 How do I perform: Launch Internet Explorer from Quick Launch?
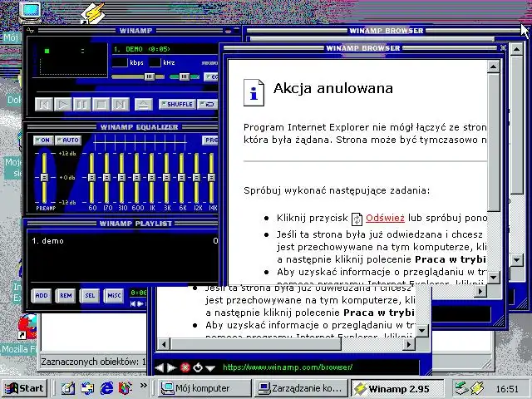tap(106, 388)
